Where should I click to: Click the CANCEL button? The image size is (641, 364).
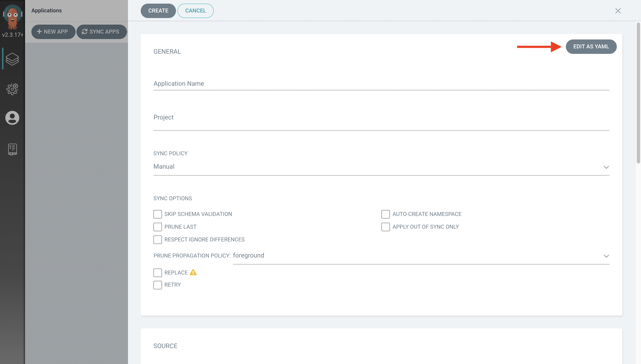[195, 11]
